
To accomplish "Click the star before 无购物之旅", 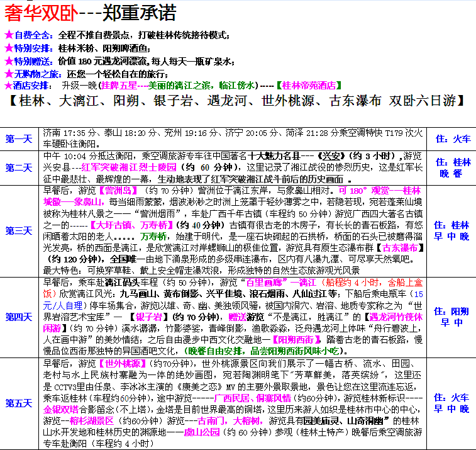I will 8,74.
